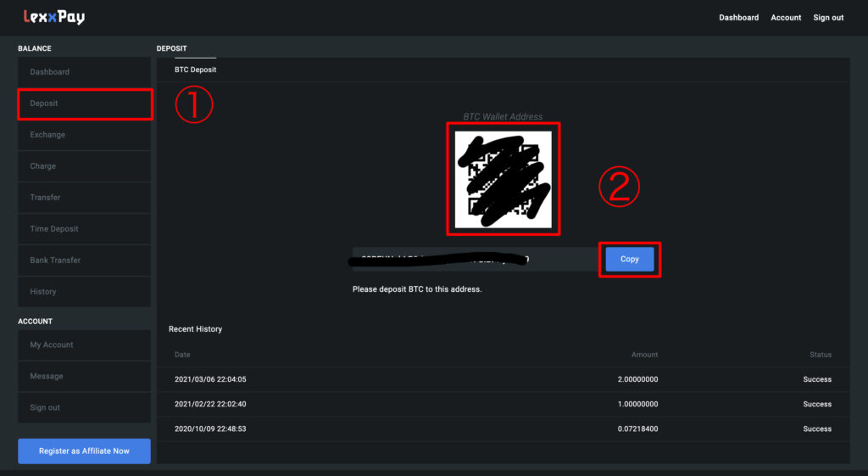
Task: Copy the BTC wallet address
Action: coord(630,260)
